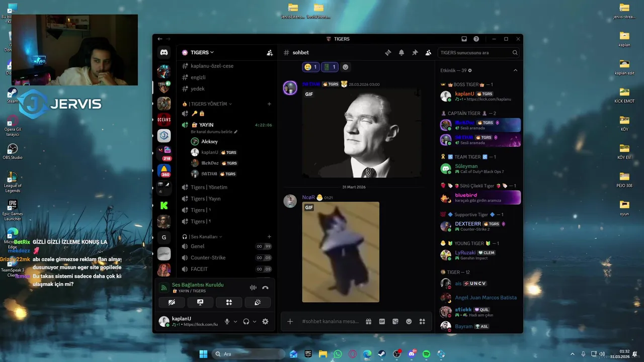Screen dimensions: 644x362
Task: Click the sohbet message input field
Action: [x=331, y=321]
